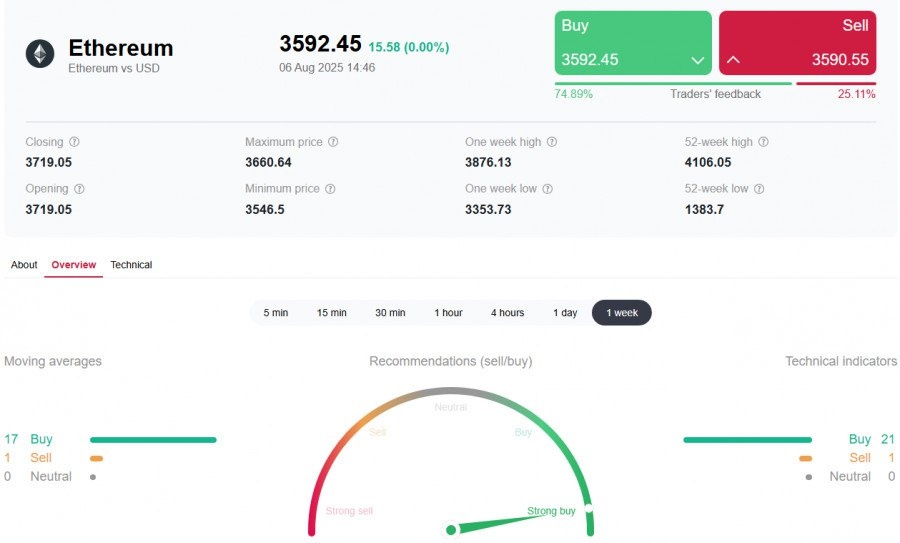Click the 52-week high value 4106.05
Screen dimensions: 900x543
708,162
